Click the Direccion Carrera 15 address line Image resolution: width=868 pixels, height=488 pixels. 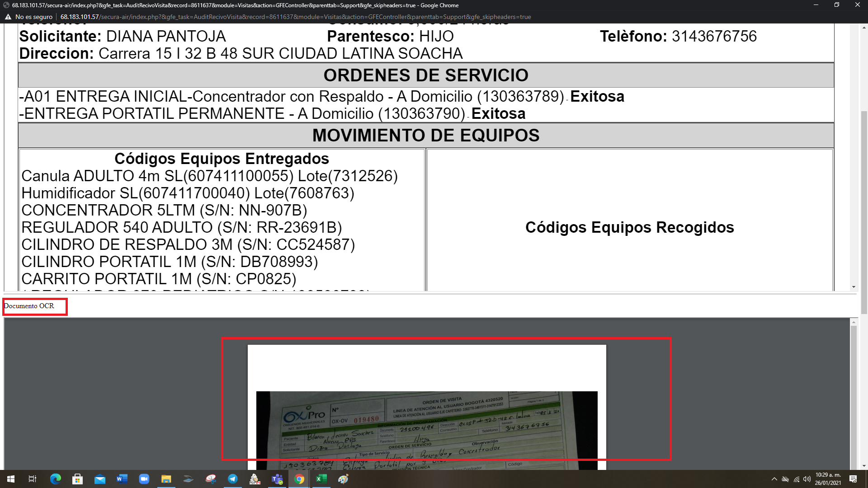tap(241, 53)
